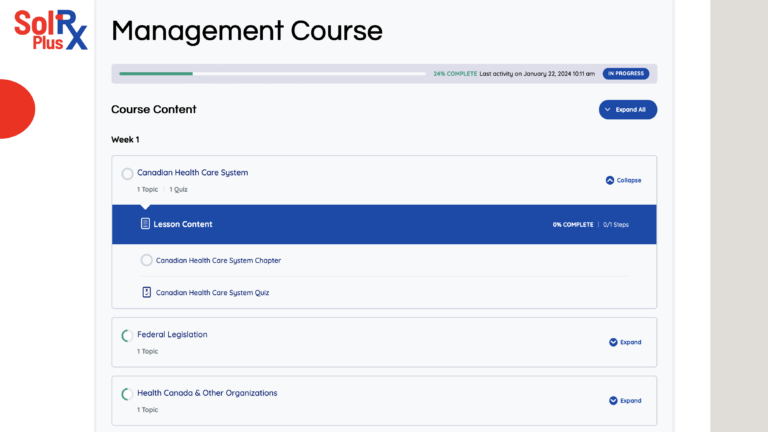Screen dimensions: 768x432
Task: Click the course progress bar
Action: (272, 73)
